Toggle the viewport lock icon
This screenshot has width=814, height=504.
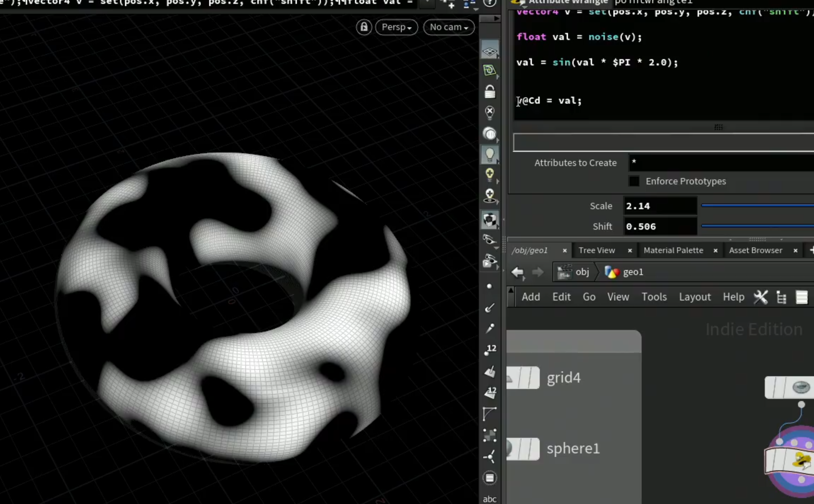pyautogui.click(x=364, y=27)
